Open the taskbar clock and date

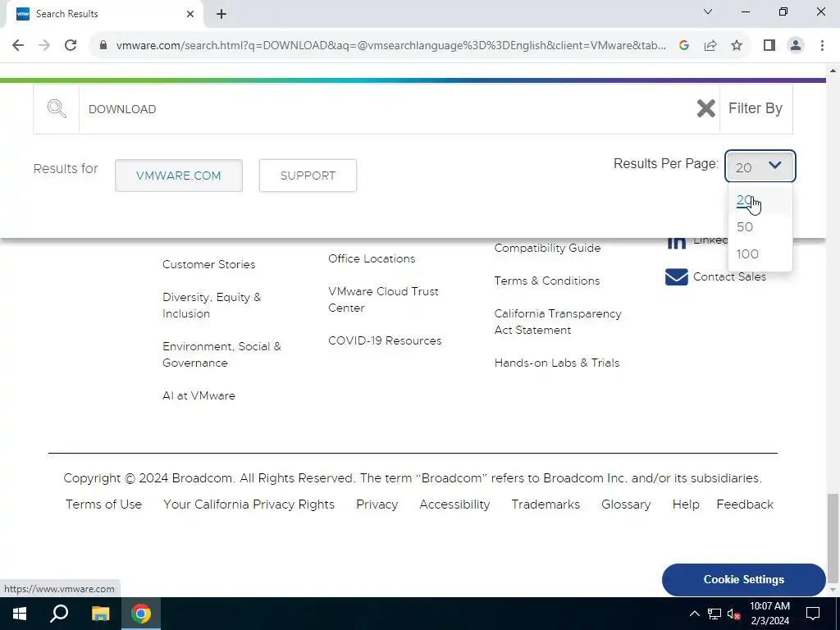pyautogui.click(x=769, y=614)
